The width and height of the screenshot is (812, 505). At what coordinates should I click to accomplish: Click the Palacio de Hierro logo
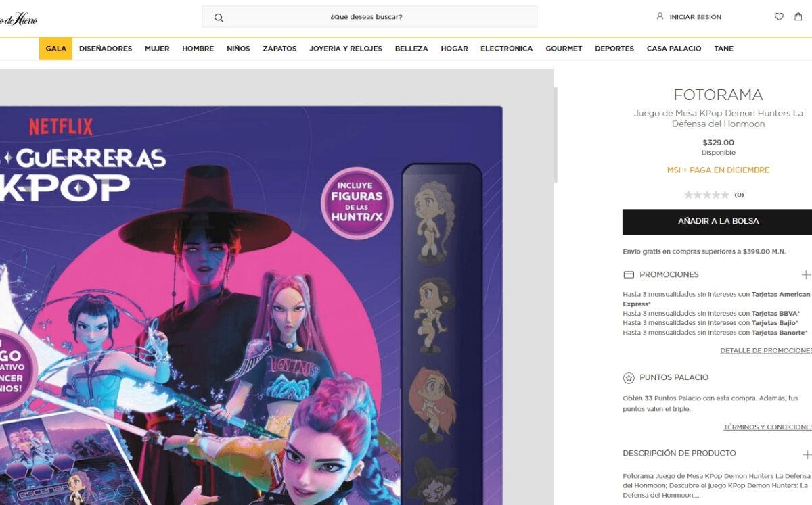click(18, 19)
